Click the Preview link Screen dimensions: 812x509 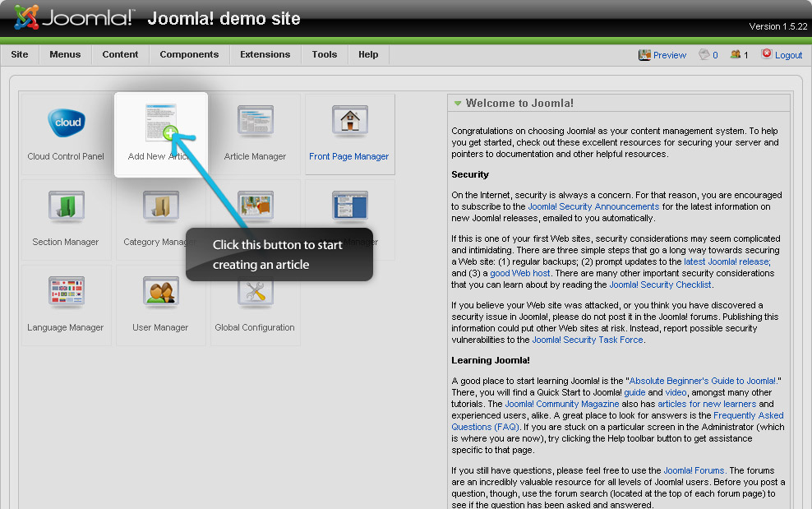pyautogui.click(x=670, y=55)
